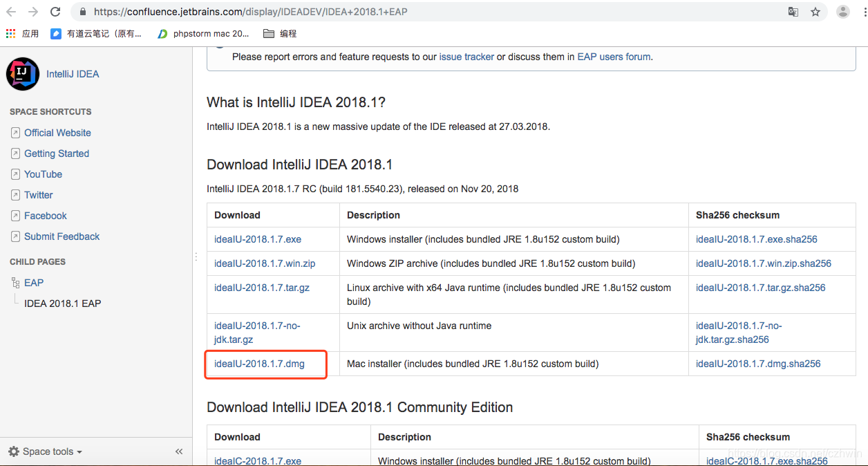Viewport: 868px width, 466px height.
Task: Click the lock icon in address bar
Action: [x=83, y=12]
